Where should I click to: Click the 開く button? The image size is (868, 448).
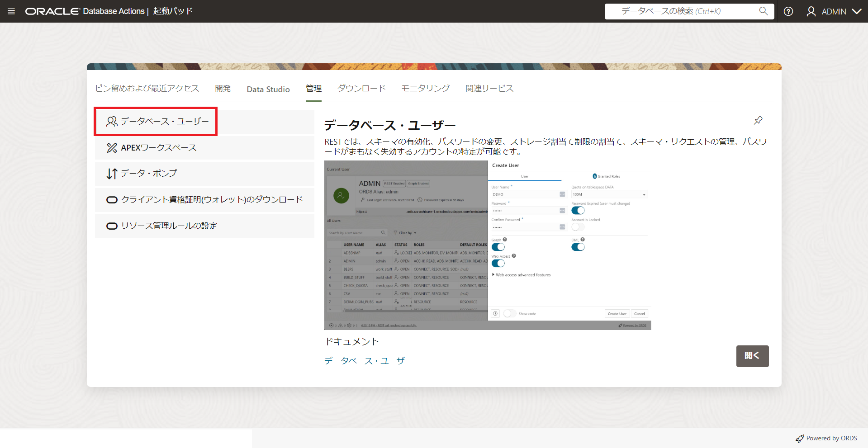click(x=752, y=356)
